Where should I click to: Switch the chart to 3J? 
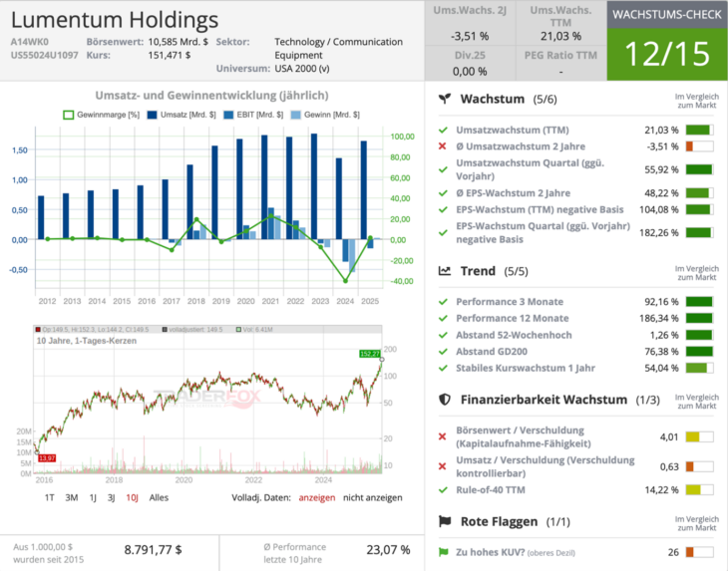tap(112, 497)
